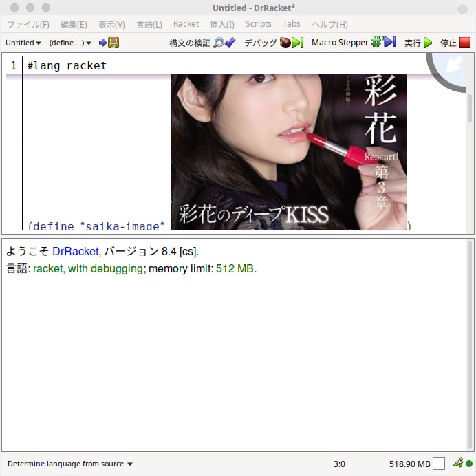Open the Determine language from source dropdown
Image resolution: width=476 pixels, height=476 pixels.
(x=70, y=464)
